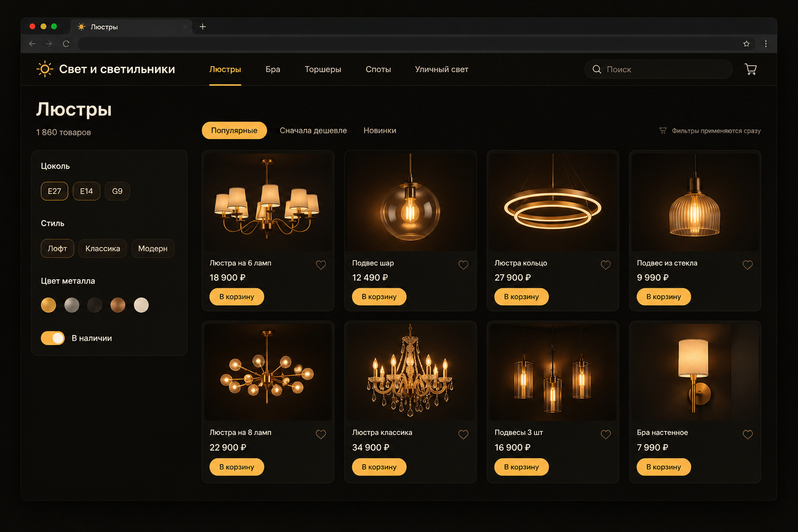Toggle E14 socket filter
The width and height of the screenshot is (798, 532).
[x=86, y=191]
